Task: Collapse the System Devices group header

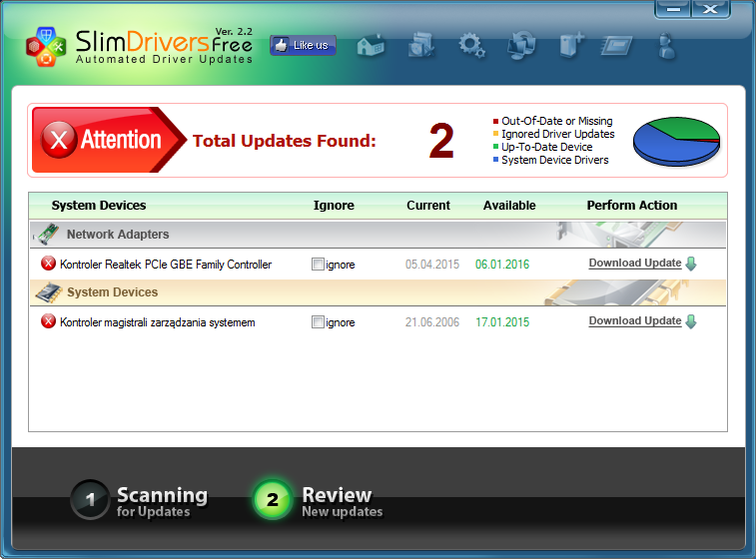Action: tap(378, 292)
